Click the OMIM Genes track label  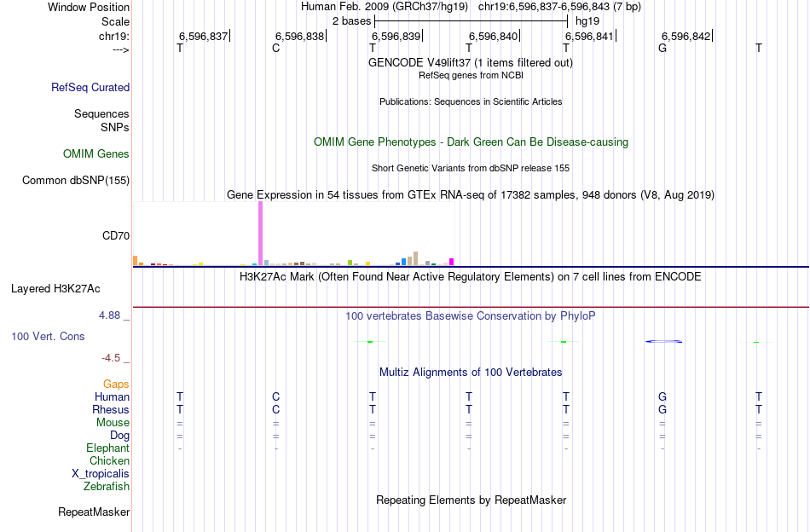tap(96, 154)
